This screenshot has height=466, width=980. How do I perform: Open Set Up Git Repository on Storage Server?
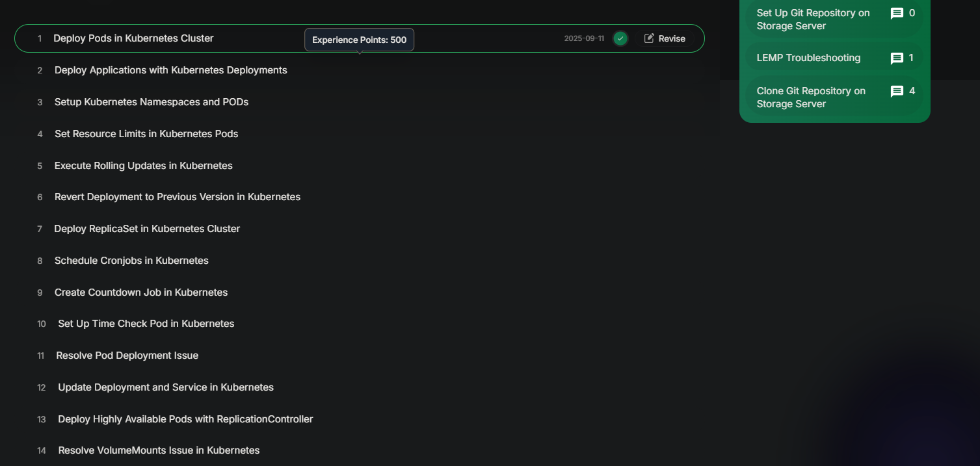pos(813,19)
